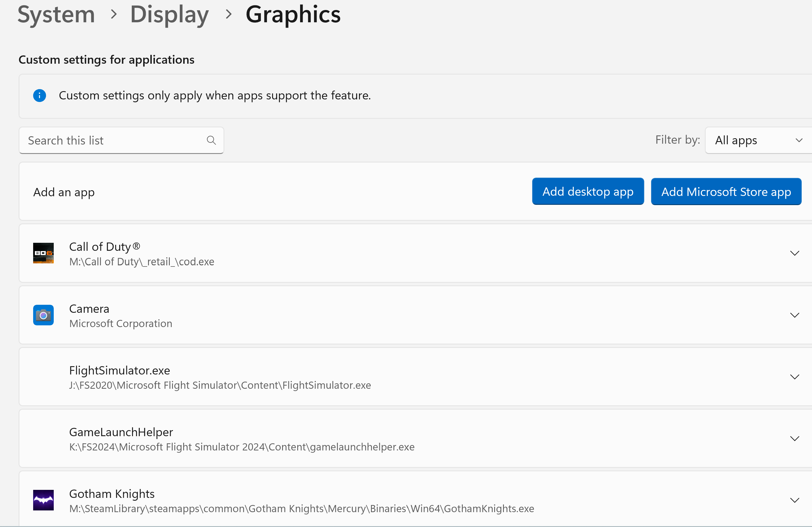Click the GameLaunchHelper name text

(x=121, y=432)
